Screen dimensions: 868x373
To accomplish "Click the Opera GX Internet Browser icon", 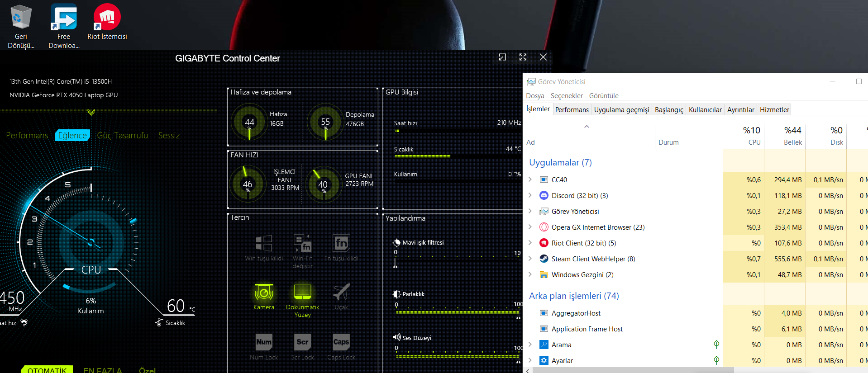I will 544,227.
